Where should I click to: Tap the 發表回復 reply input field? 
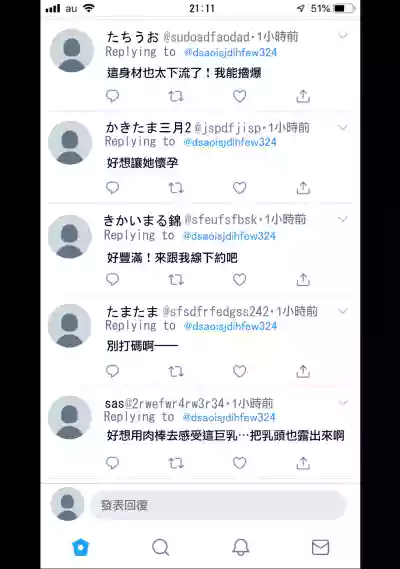[218, 505]
